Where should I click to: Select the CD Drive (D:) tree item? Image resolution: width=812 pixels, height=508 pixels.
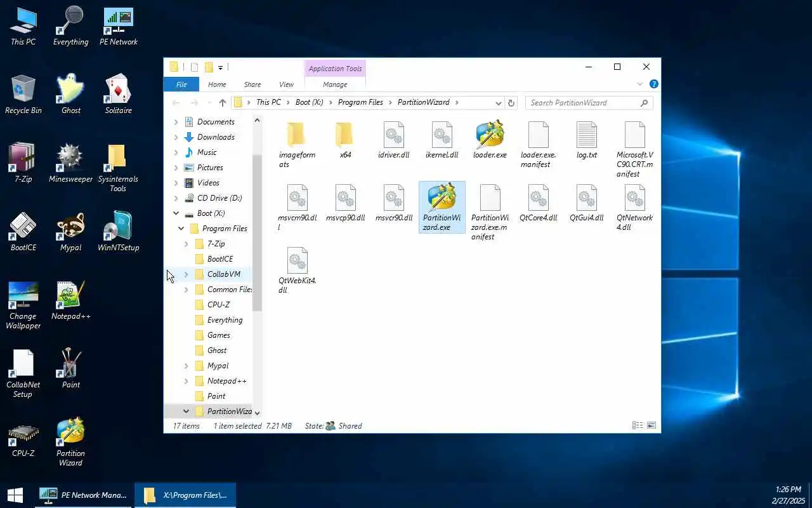(x=219, y=198)
